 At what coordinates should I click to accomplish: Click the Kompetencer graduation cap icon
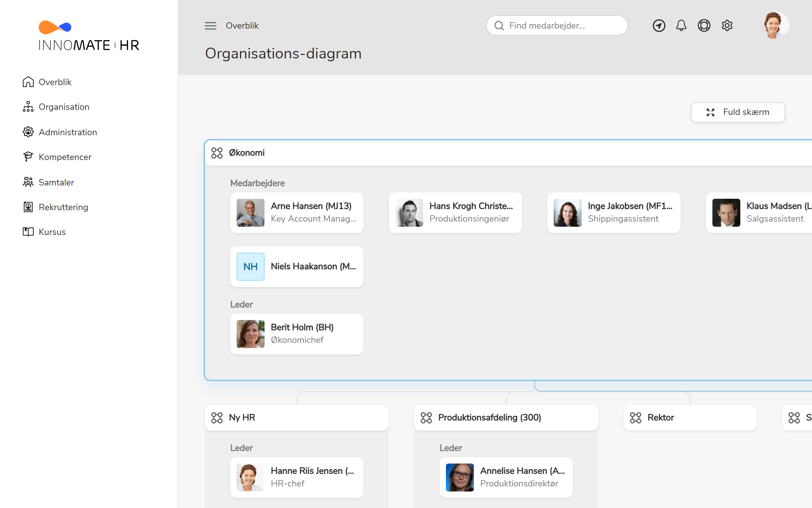click(28, 157)
